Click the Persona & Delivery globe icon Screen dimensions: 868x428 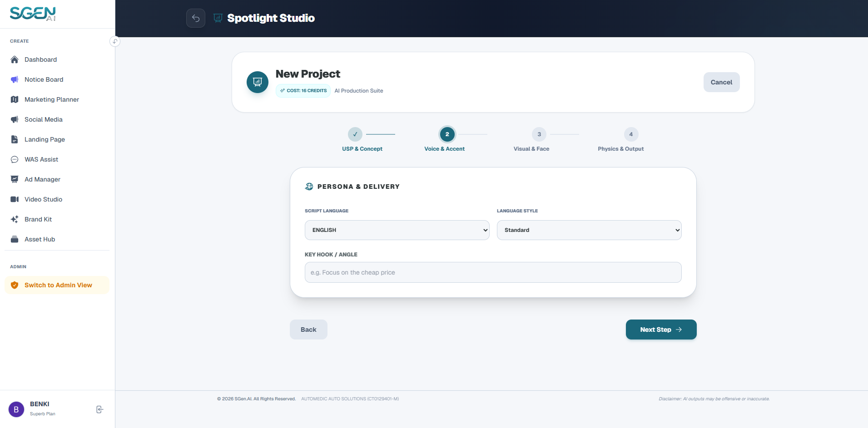point(309,187)
